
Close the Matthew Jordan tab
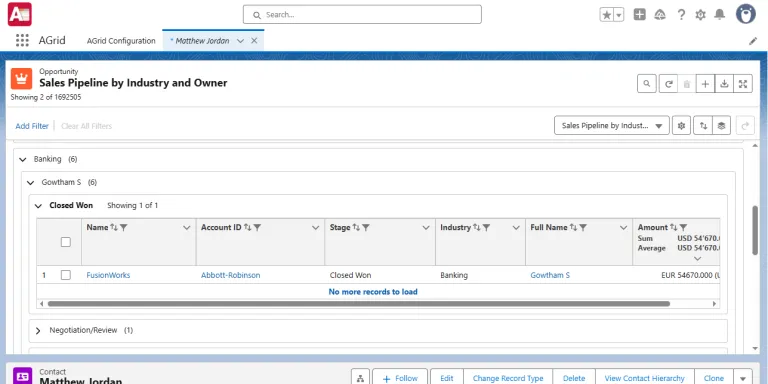pyautogui.click(x=254, y=41)
